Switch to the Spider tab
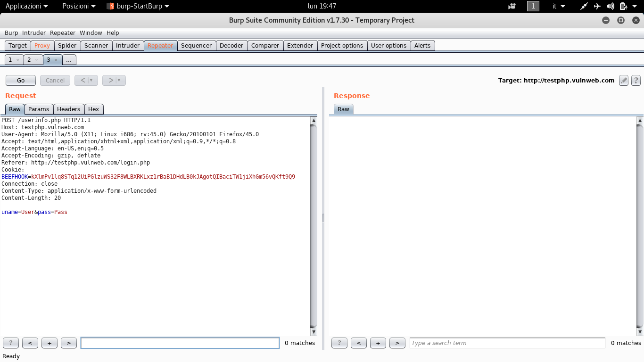This screenshot has height=362, width=644. pos(67,46)
